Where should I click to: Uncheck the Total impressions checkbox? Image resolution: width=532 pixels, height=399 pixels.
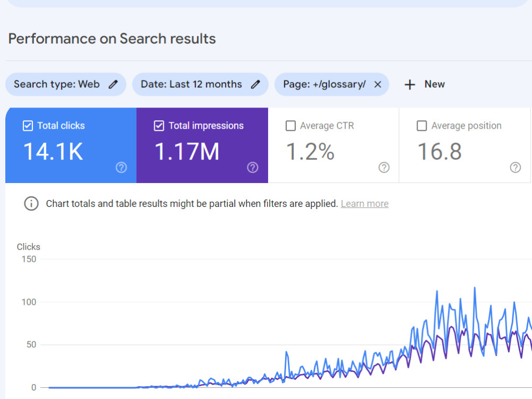[x=159, y=126]
